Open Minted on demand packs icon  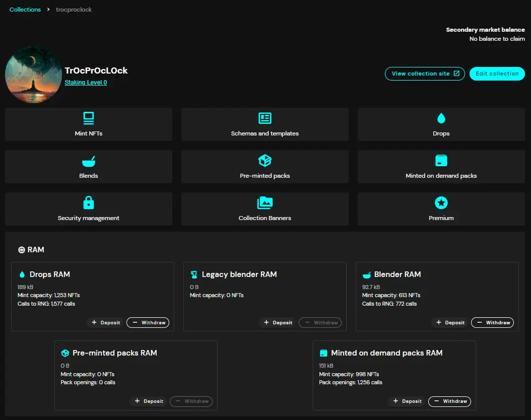[x=441, y=161]
